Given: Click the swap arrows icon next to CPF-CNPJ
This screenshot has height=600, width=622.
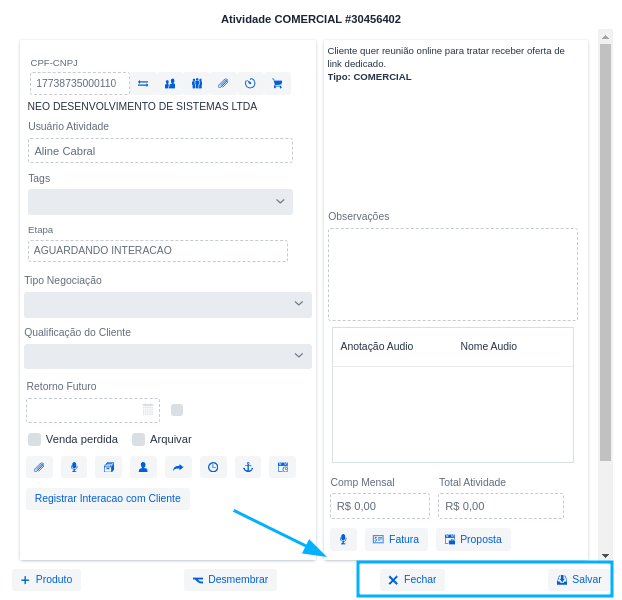Looking at the screenshot, I should tap(143, 83).
